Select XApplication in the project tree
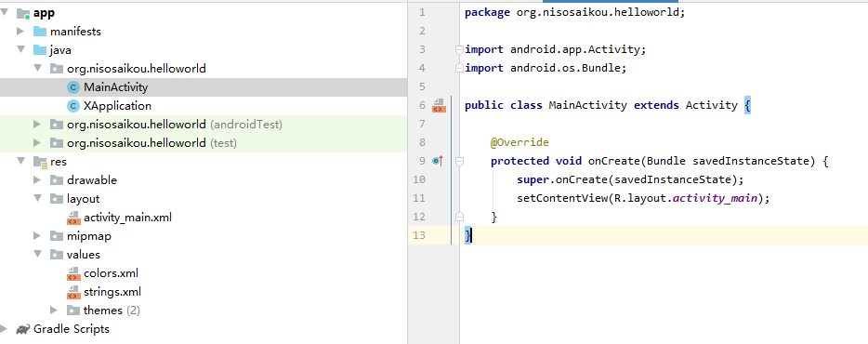The width and height of the screenshot is (868, 344). 117,106
